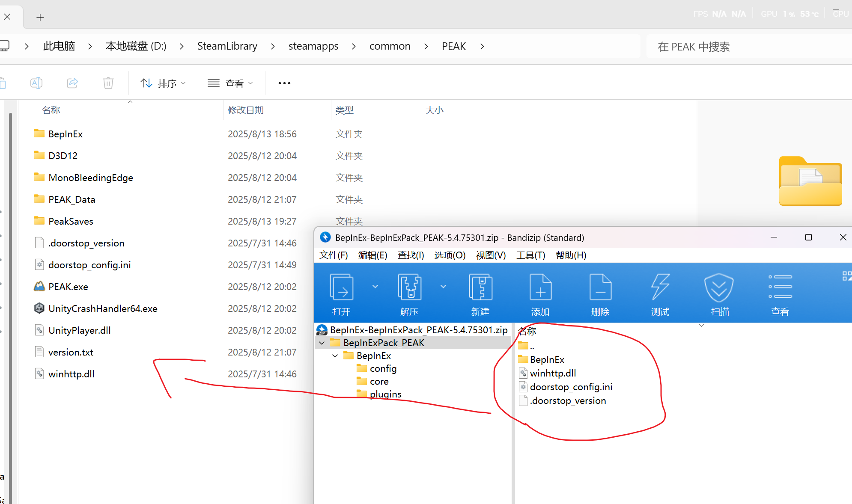Open the dropdown arrow beside Bandizip Extract button
This screenshot has height=504, width=852.
pyautogui.click(x=443, y=287)
